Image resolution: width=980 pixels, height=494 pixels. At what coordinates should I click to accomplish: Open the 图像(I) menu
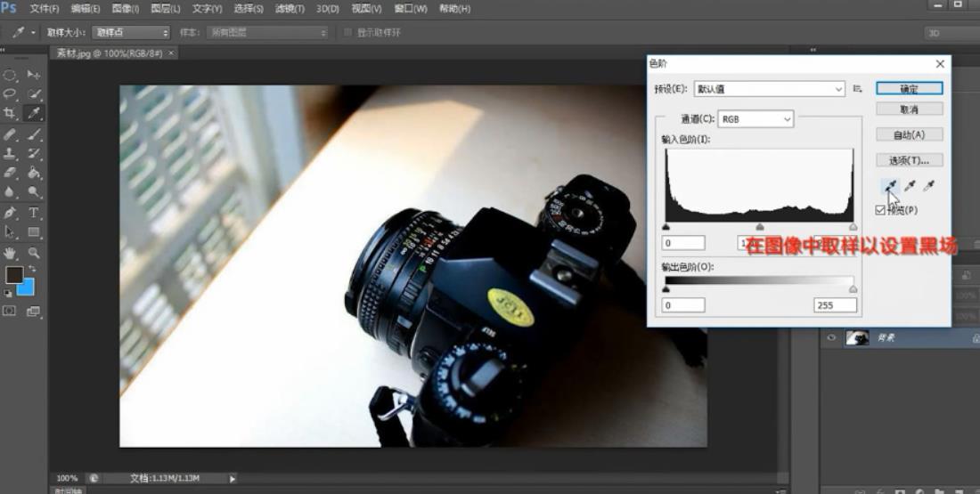[125, 9]
